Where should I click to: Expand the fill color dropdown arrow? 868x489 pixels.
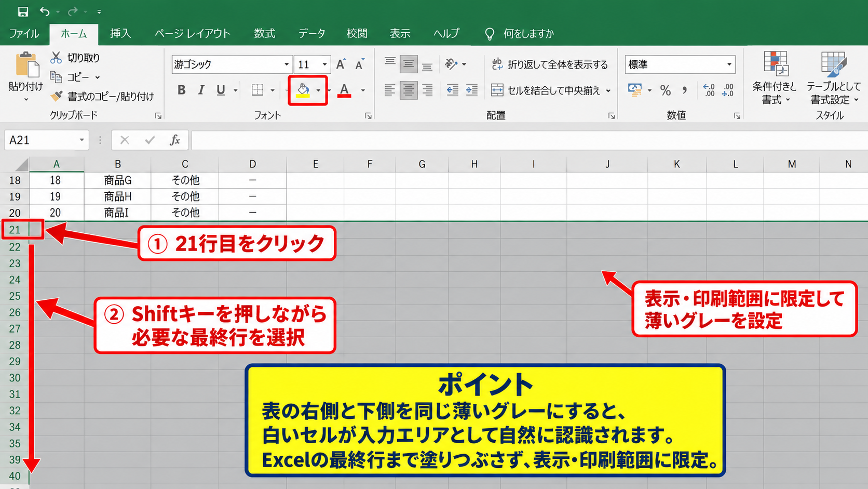click(318, 90)
